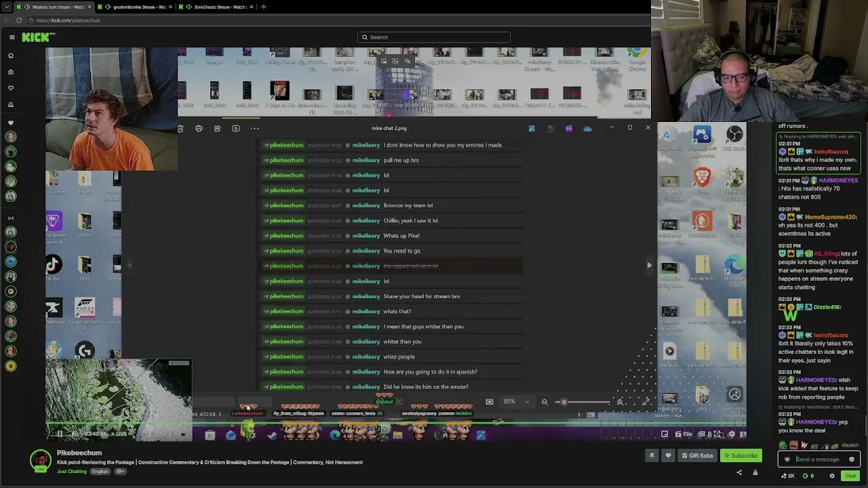Open the Following heart icon in sidebar
Image resolution: width=868 pixels, height=488 pixels.
point(11,88)
